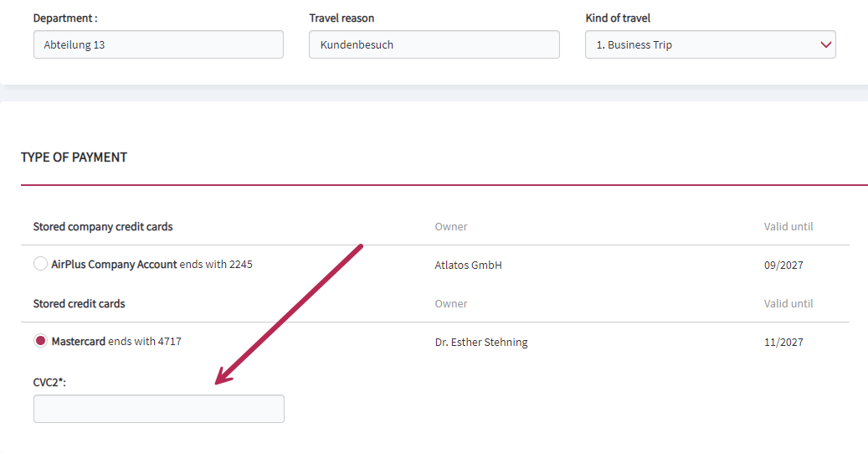This screenshot has width=868, height=454.
Task: Click the 11/2027 expiry date
Action: point(783,342)
